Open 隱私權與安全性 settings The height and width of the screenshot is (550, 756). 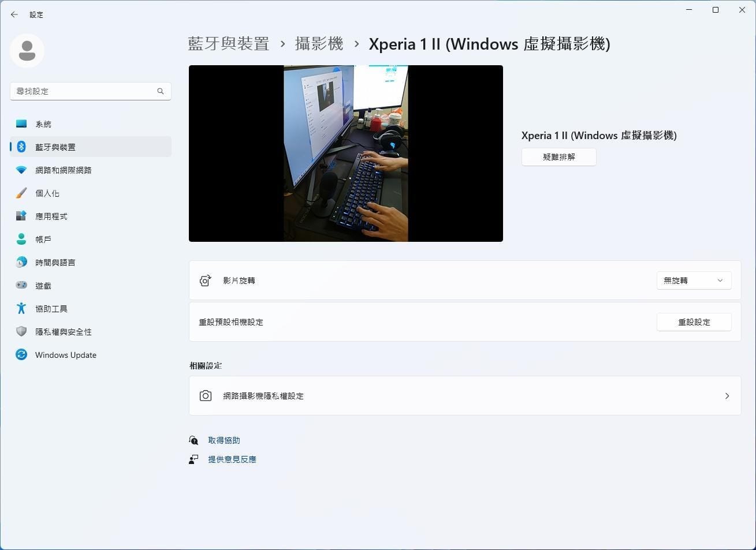click(91, 332)
